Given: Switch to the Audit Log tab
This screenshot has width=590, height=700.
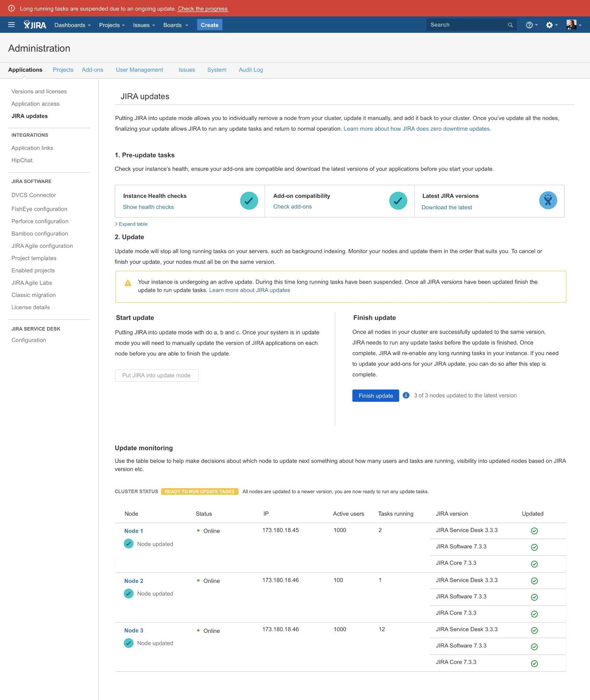Looking at the screenshot, I should pos(251,70).
